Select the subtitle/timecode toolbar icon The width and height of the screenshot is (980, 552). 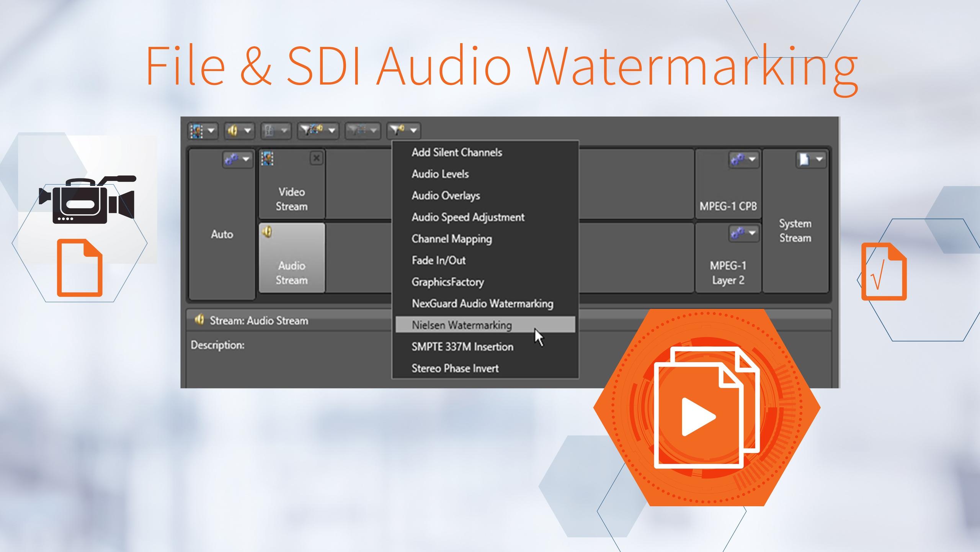269,131
